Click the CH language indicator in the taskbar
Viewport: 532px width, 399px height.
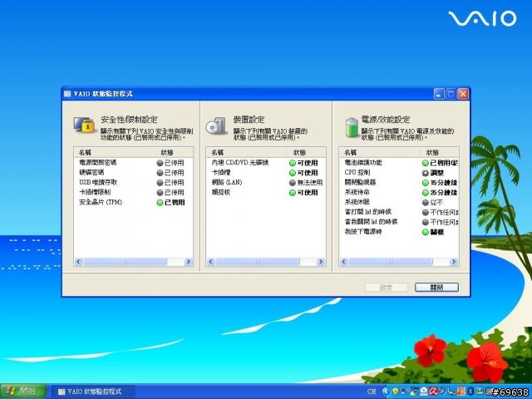click(x=372, y=392)
